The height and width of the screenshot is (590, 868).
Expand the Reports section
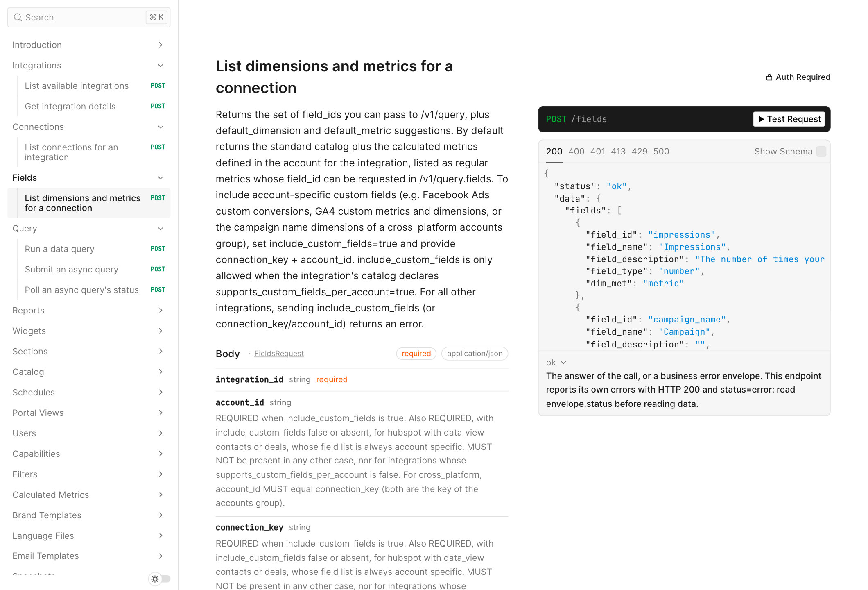[89, 310]
